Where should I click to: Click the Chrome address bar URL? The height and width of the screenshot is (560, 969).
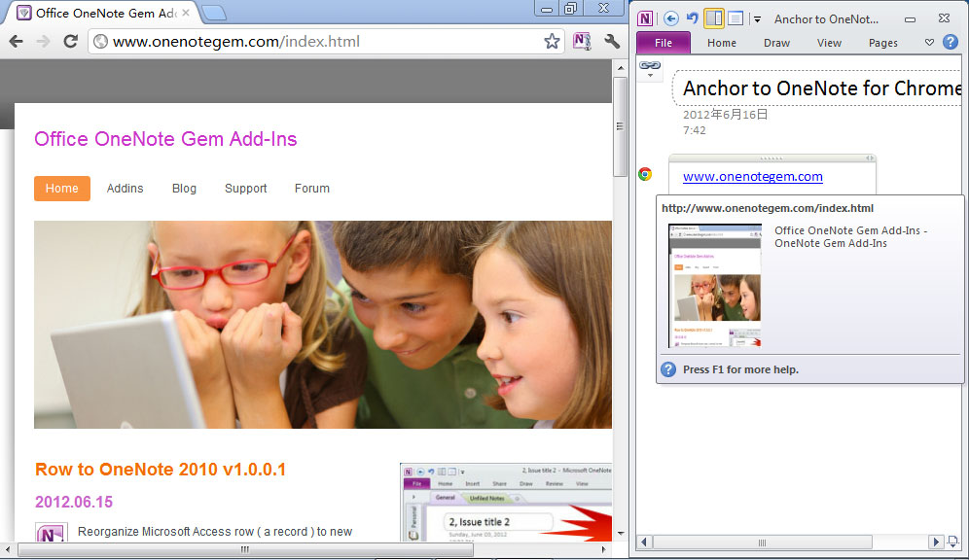235,42
